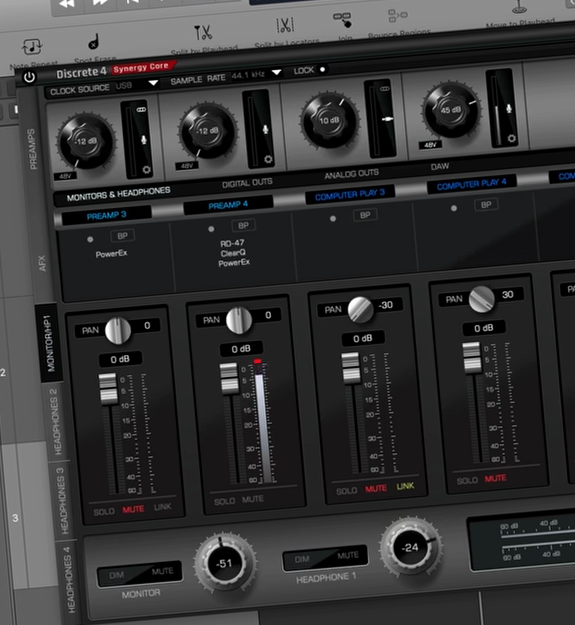Click Split by Locators icon in Logic toolbar
This screenshot has width=575, height=625.
click(x=285, y=25)
